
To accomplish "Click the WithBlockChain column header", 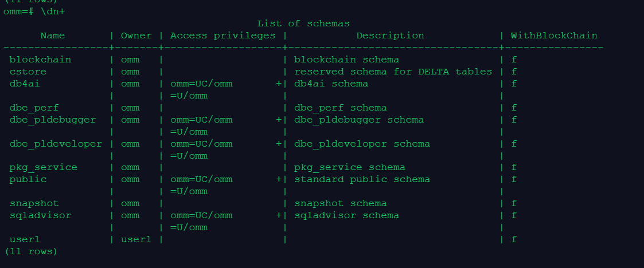I will 554,36.
